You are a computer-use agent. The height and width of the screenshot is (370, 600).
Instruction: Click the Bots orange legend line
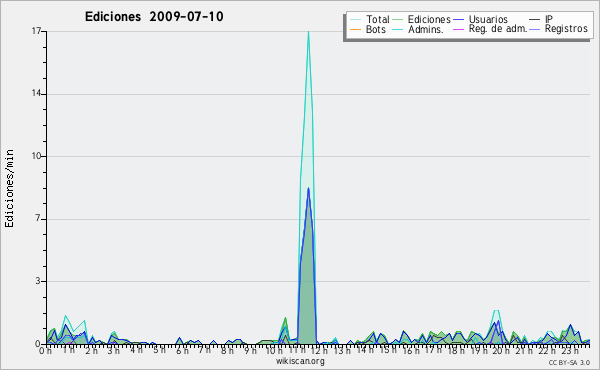tap(355, 29)
